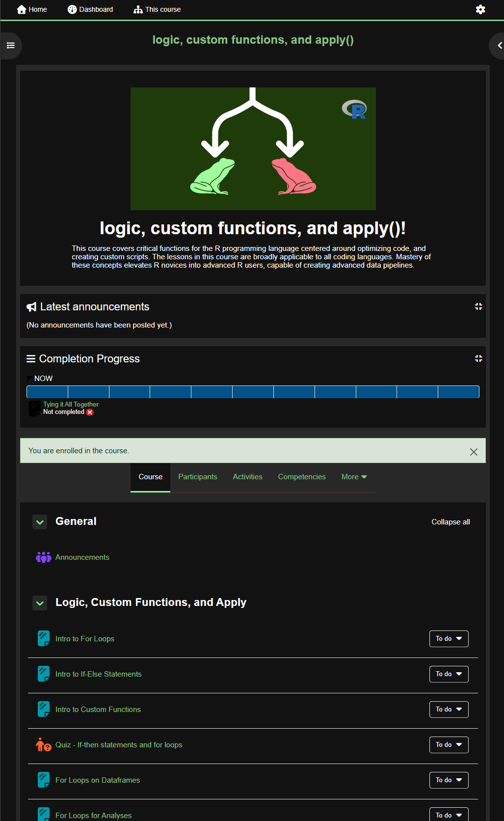
Task: Click the Home house icon
Action: point(22,9)
